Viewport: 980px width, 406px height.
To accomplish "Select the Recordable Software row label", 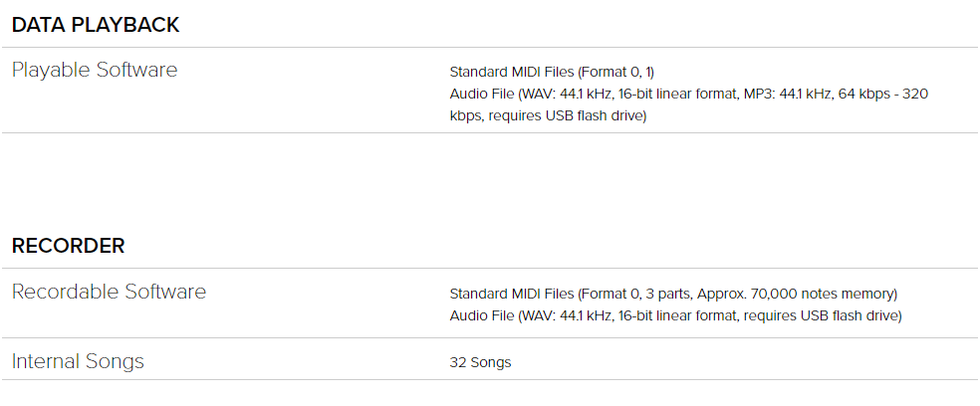I will point(109,292).
